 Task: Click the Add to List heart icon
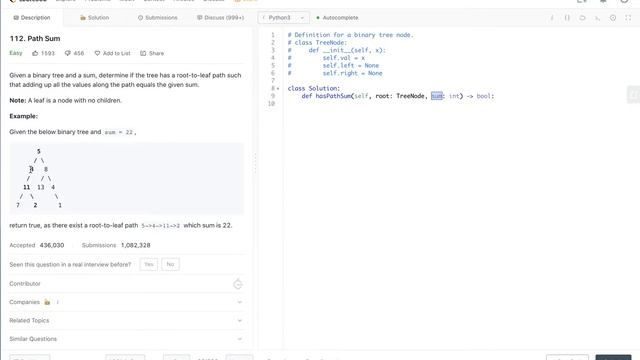click(97, 53)
